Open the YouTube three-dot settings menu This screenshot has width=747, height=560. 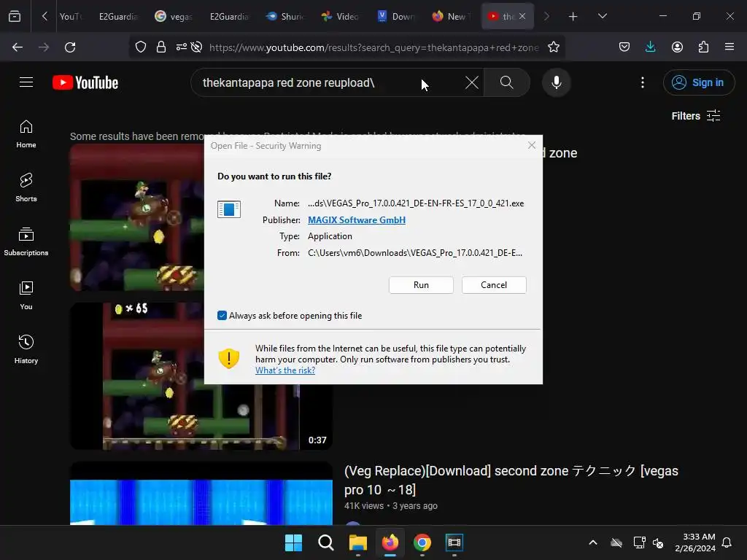(642, 82)
